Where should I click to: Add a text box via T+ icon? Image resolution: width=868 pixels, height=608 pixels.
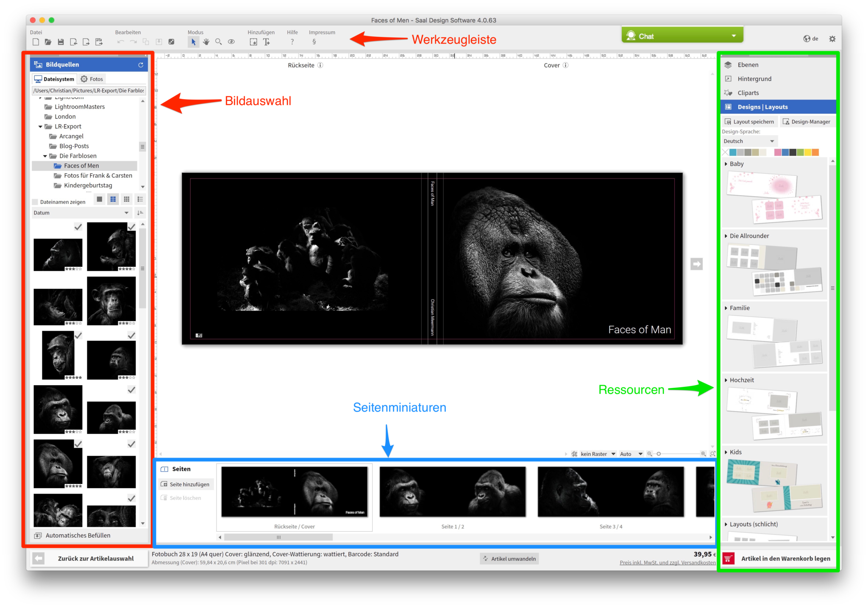click(x=266, y=42)
